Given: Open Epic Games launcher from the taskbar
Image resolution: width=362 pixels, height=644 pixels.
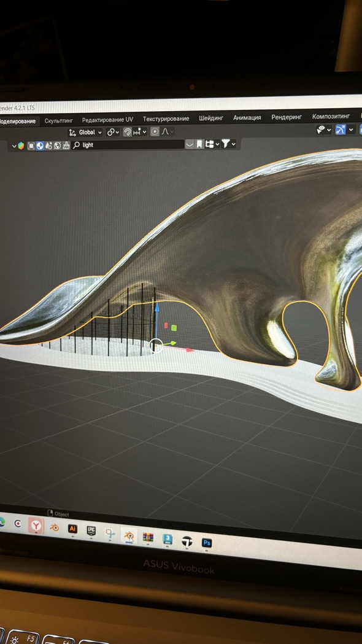Looking at the screenshot, I should click(x=91, y=530).
